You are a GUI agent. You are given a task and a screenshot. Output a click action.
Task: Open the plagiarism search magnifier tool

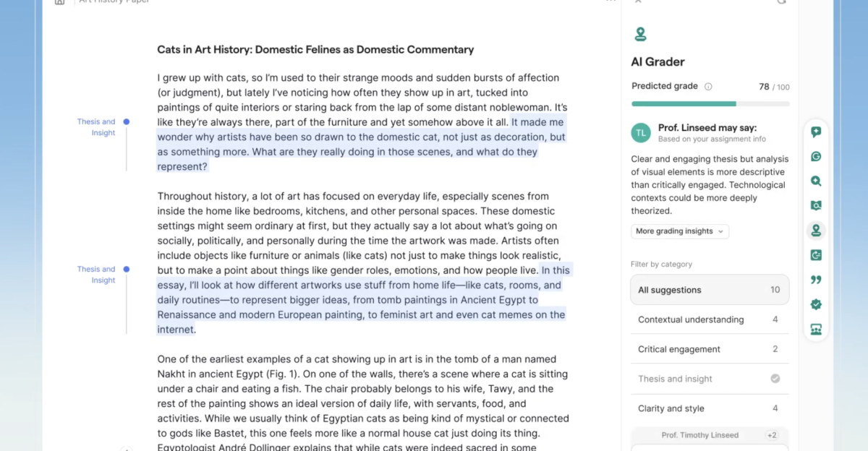click(816, 181)
